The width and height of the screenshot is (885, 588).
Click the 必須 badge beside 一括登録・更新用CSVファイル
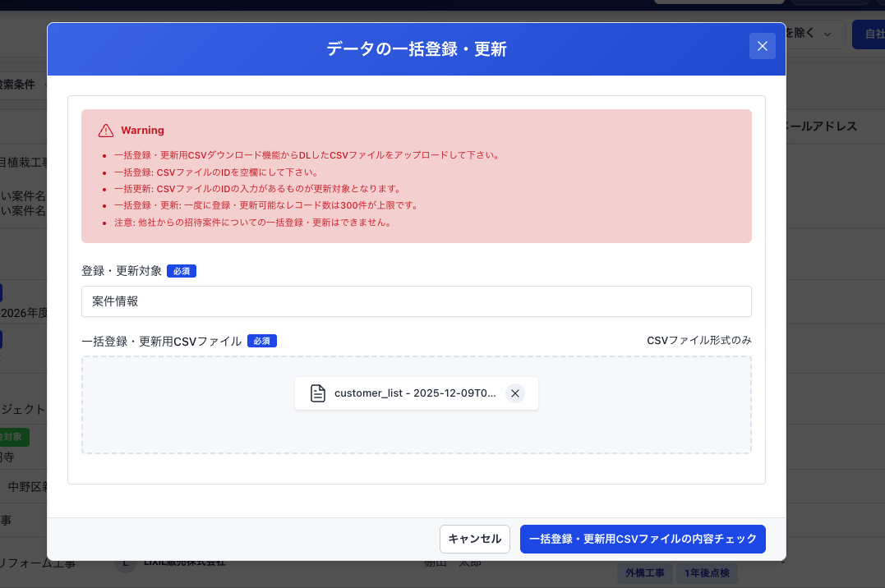point(261,341)
